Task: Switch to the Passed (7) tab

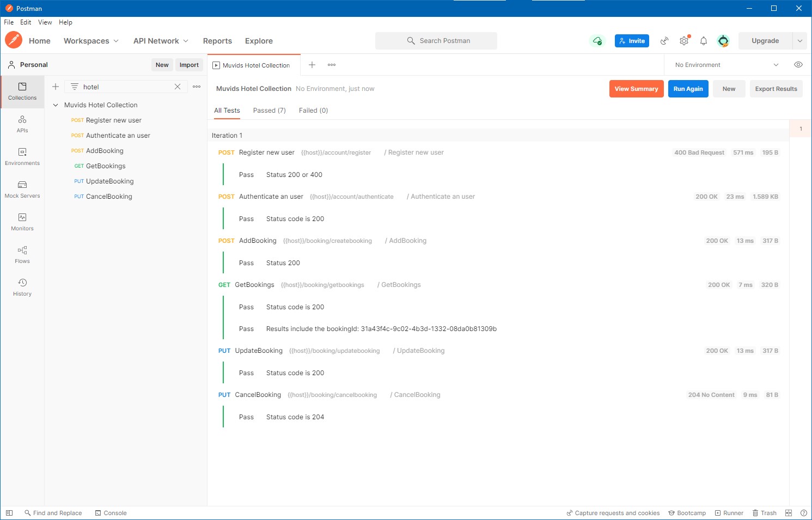Action: [270, 111]
